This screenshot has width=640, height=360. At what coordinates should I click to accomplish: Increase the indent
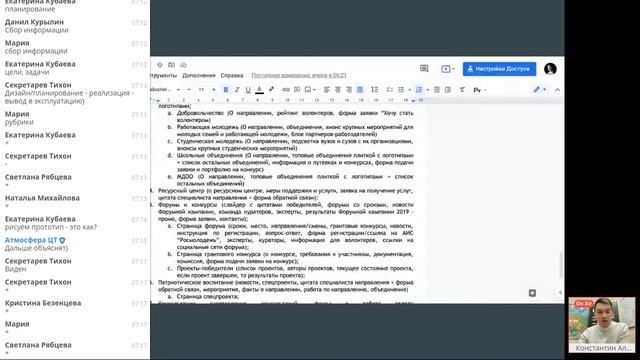coord(448,90)
